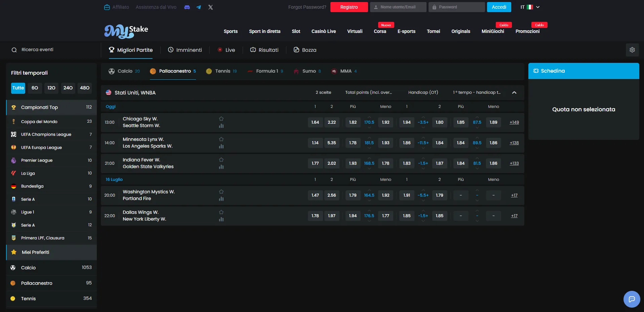Viewport: 644px width, 312px height.
Task: Click the Ricerca eventi search icon
Action: click(14, 50)
